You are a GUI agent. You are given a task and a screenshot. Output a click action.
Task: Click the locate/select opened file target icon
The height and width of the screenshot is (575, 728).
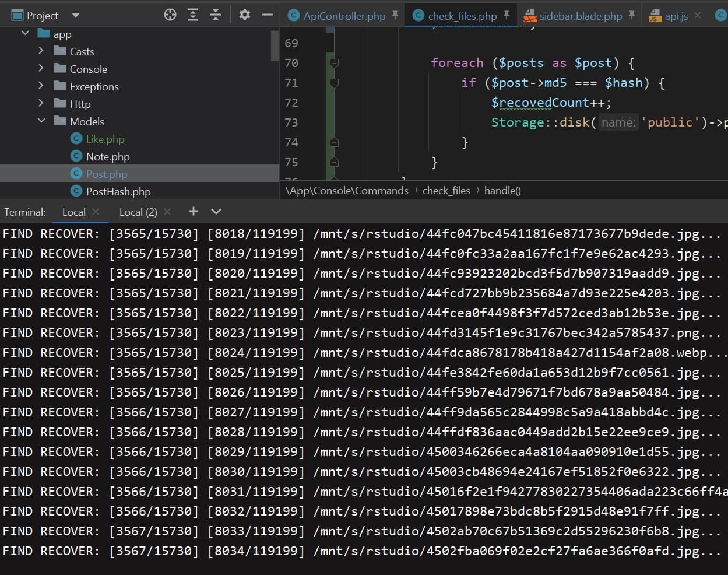point(170,15)
